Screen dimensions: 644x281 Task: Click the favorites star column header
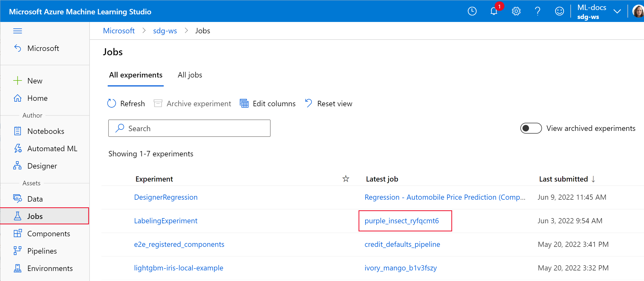(x=346, y=179)
